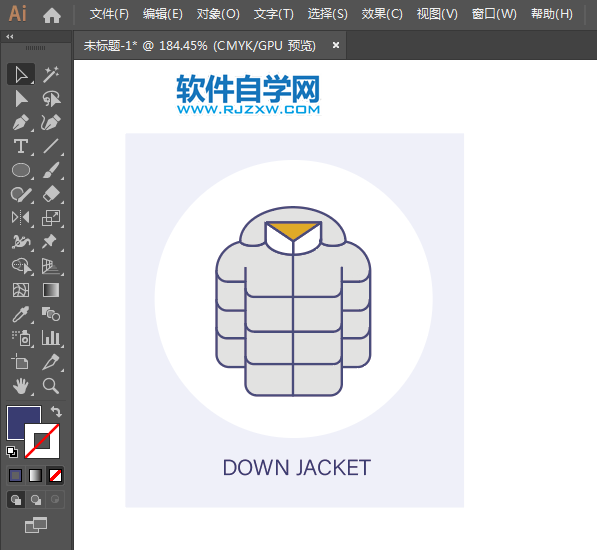The width and height of the screenshot is (597, 550).
Task: Select the Warp tool
Action: pyautogui.click(x=21, y=242)
